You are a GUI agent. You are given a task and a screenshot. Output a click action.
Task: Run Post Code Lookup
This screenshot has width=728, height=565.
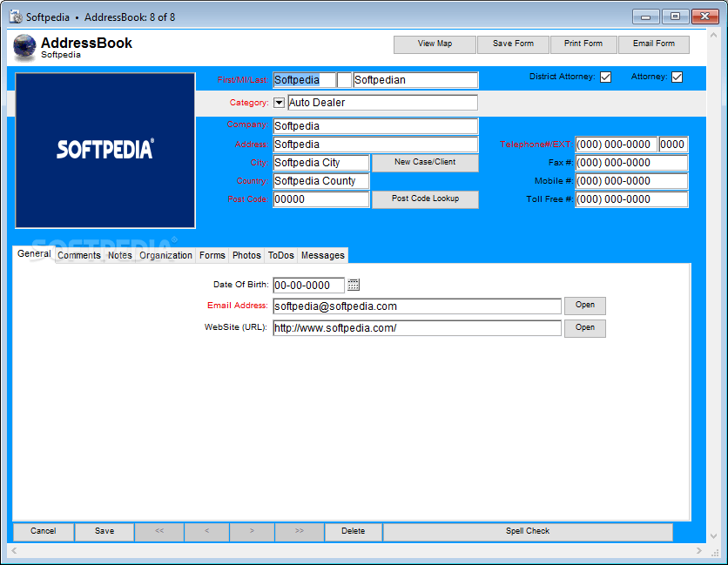pos(425,199)
